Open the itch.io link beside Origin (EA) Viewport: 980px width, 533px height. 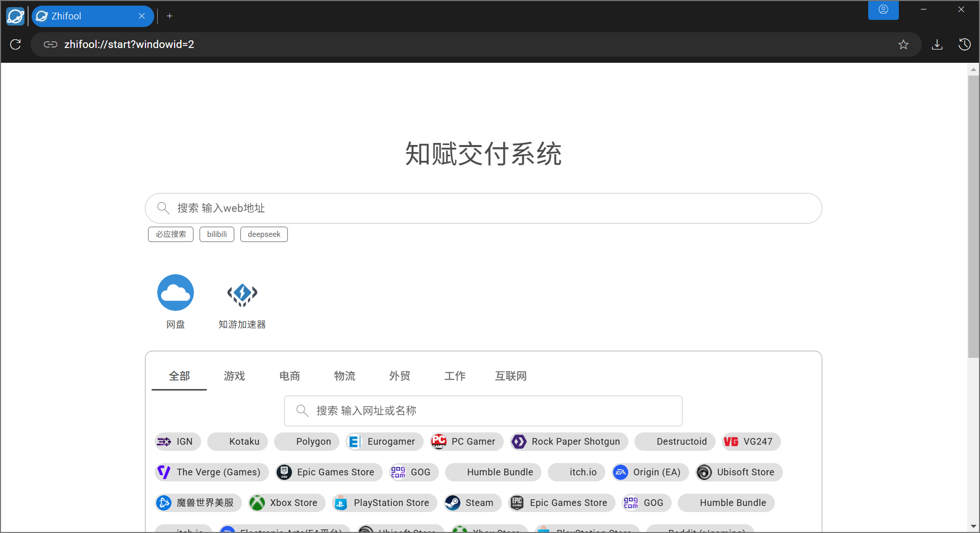576,472
